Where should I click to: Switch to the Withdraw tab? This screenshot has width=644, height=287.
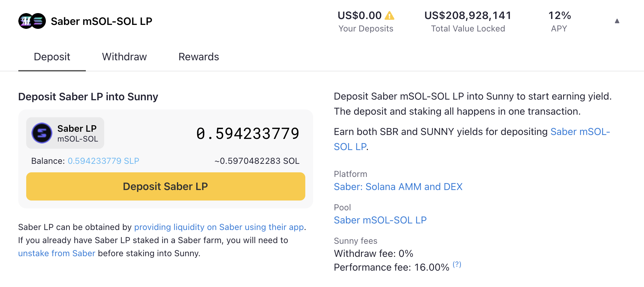[x=124, y=57]
